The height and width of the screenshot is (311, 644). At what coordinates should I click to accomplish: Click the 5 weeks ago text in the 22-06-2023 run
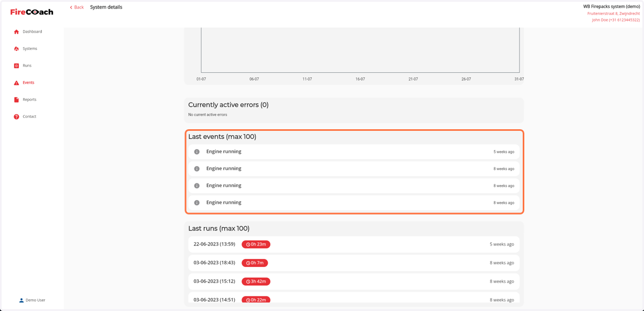(502, 245)
